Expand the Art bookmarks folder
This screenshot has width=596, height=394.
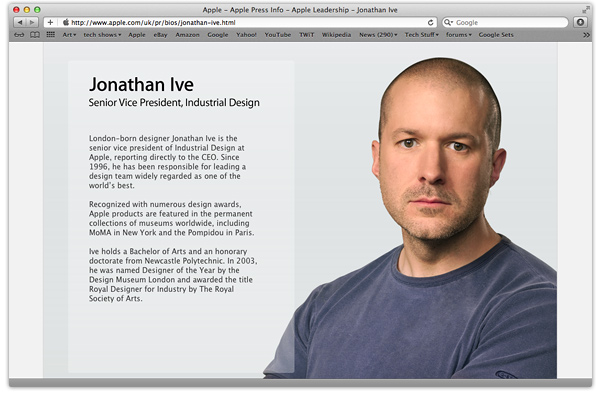69,35
